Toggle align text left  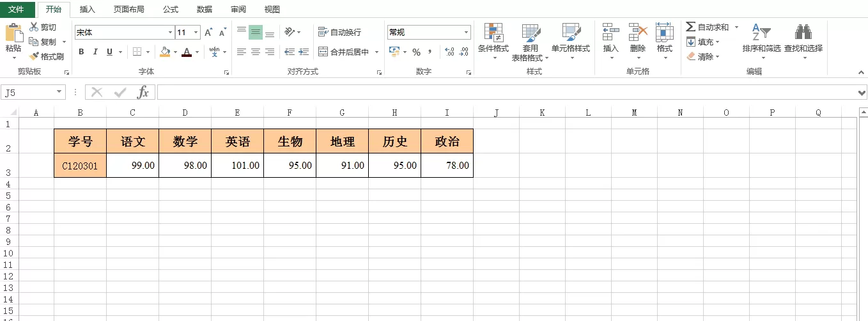click(241, 52)
